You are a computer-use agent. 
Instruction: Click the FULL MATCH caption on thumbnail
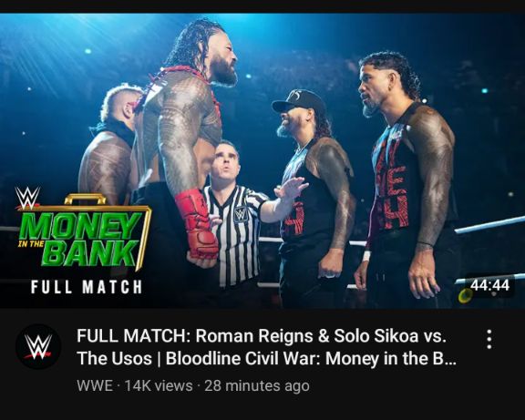coord(87,287)
